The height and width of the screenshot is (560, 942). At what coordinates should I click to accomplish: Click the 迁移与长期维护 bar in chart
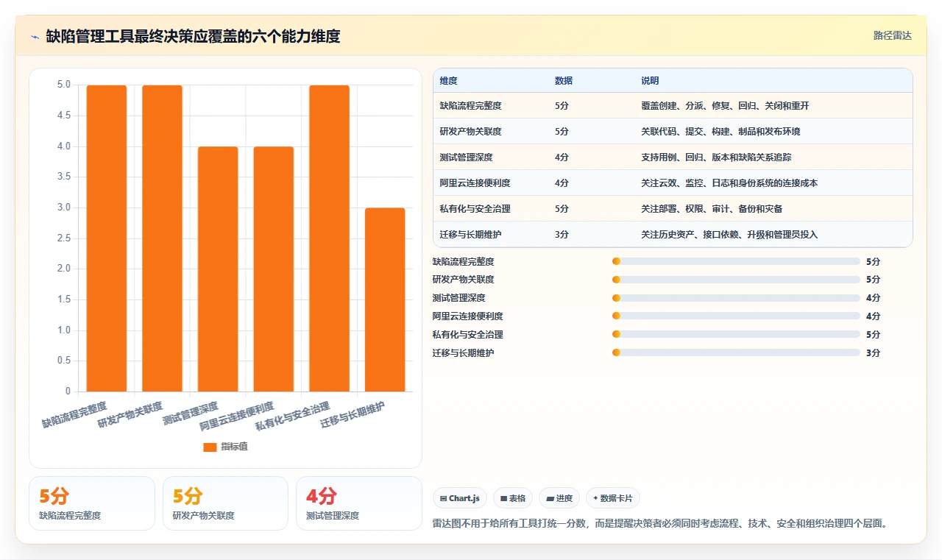point(385,300)
